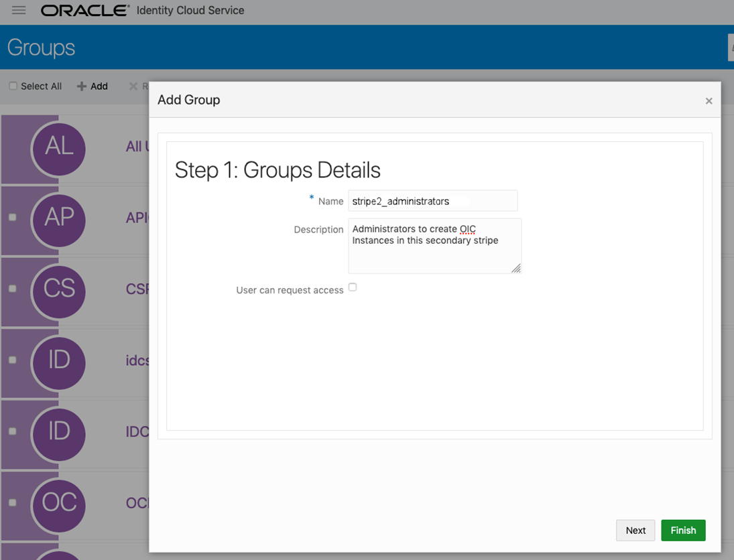Toggle the Select All checkbox
The height and width of the screenshot is (560, 734).
13,86
